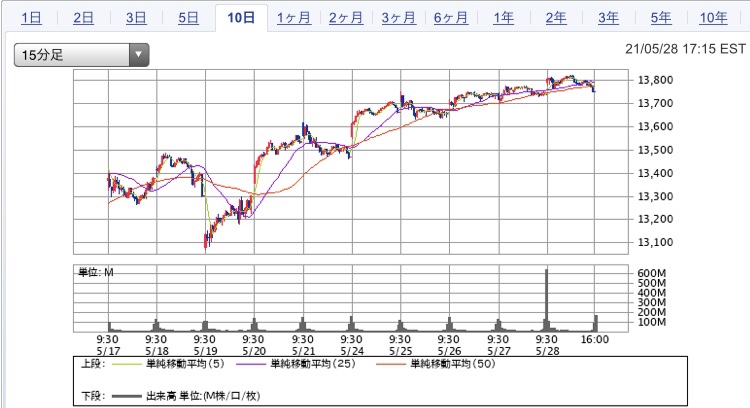
Task: Click the purple SMA(25) legend line swatch
Action: pos(251,364)
